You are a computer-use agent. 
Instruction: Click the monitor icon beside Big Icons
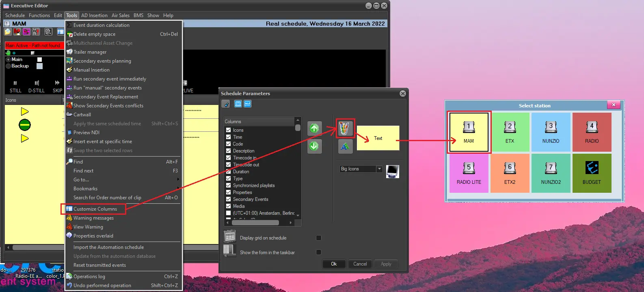click(392, 171)
